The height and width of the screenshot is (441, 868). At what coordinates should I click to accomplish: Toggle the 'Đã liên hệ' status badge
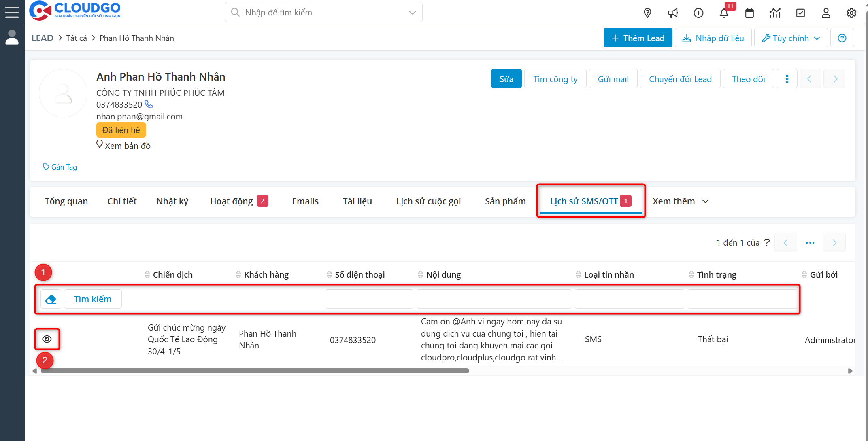tap(121, 129)
